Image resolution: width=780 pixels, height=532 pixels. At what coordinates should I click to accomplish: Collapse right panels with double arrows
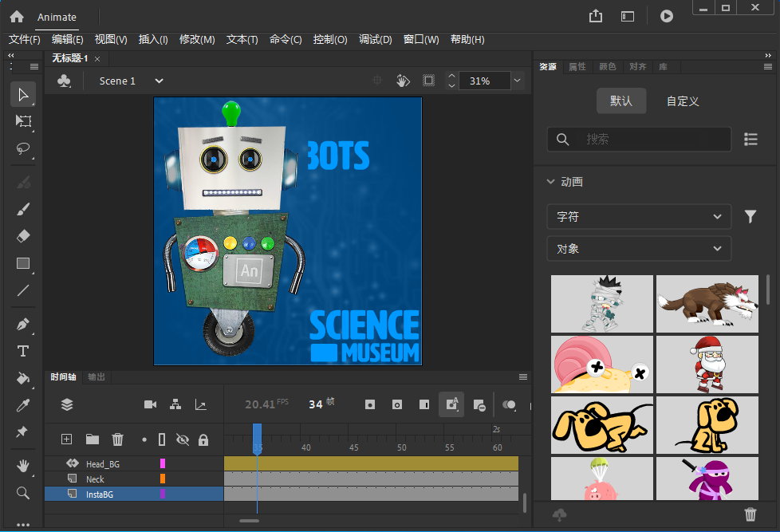768,55
